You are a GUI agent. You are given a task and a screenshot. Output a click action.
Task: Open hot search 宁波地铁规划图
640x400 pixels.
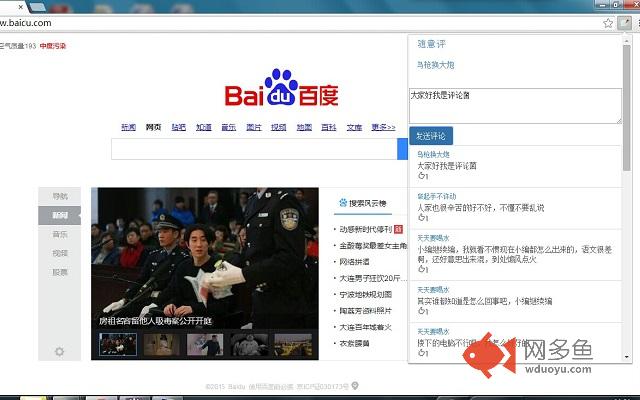[x=366, y=294]
